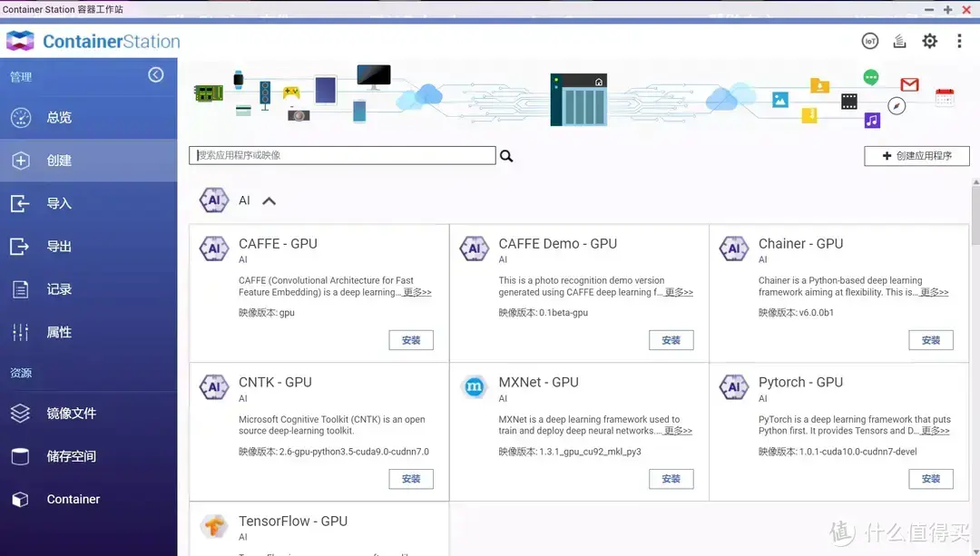Click 更多>> link for Pytorch - GPU
980x556 pixels.
[935, 431]
